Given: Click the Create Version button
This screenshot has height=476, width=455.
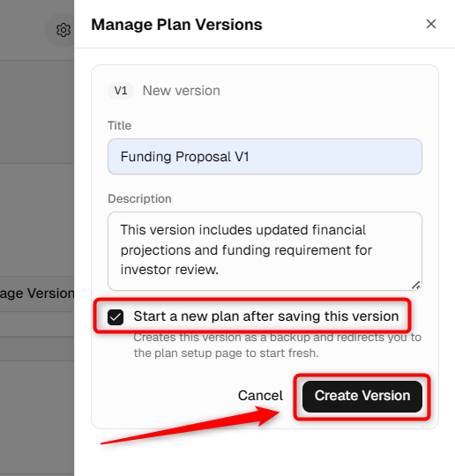Looking at the screenshot, I should click(362, 396).
